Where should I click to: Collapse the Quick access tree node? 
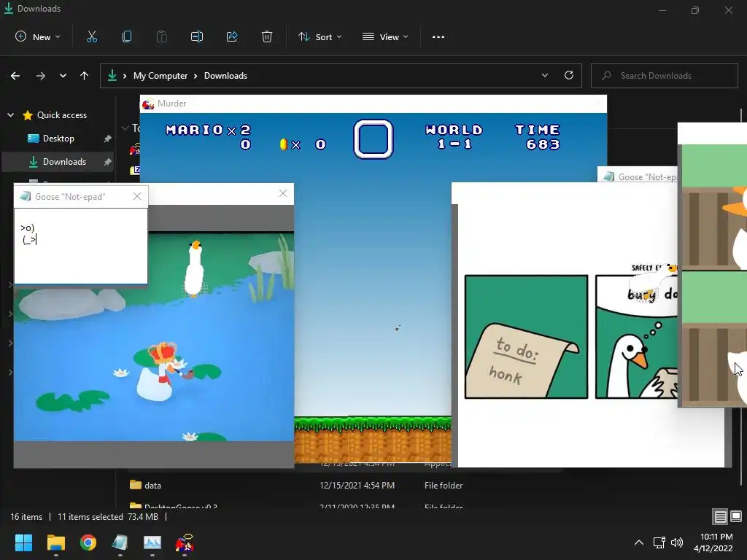click(x=10, y=114)
